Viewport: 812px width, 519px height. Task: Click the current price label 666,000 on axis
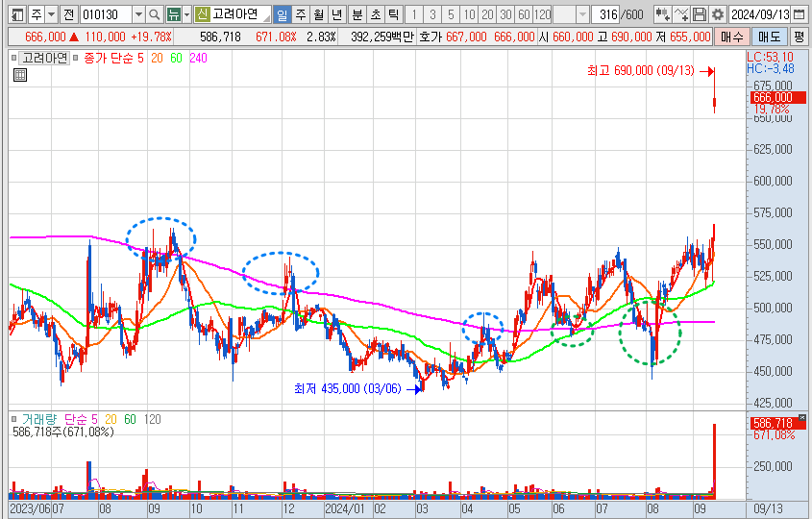click(x=778, y=97)
